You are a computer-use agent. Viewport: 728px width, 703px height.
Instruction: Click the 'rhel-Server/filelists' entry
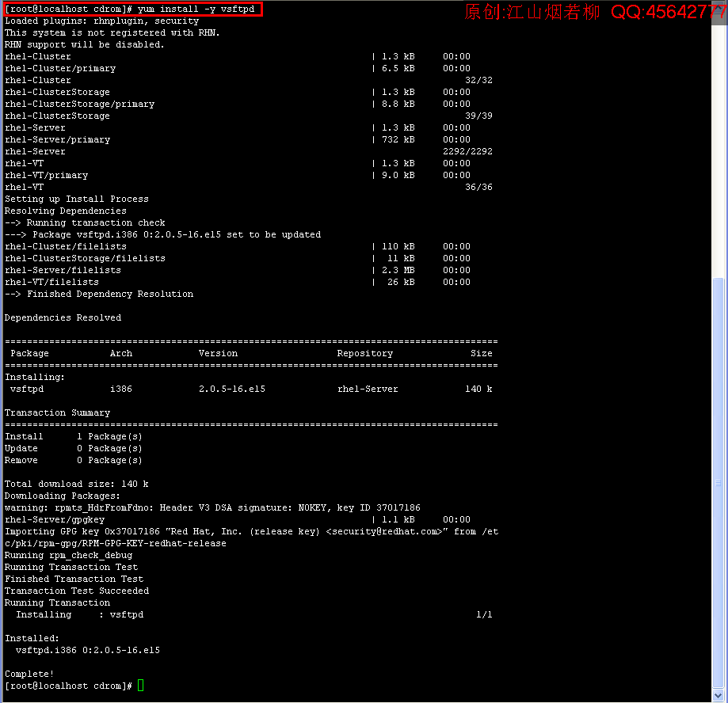(x=63, y=270)
